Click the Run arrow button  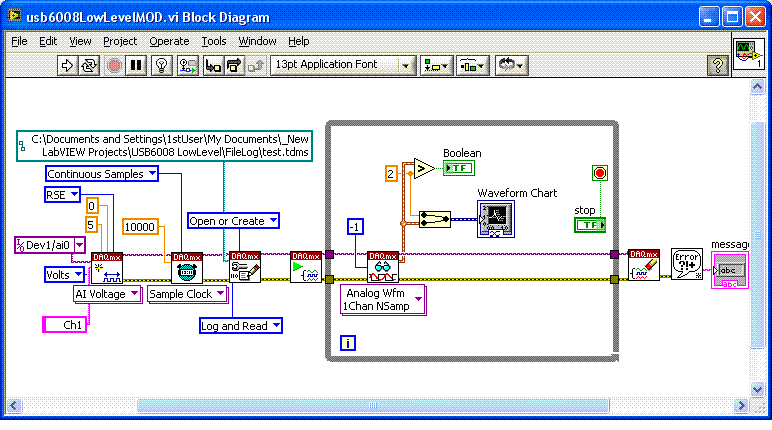(67, 65)
